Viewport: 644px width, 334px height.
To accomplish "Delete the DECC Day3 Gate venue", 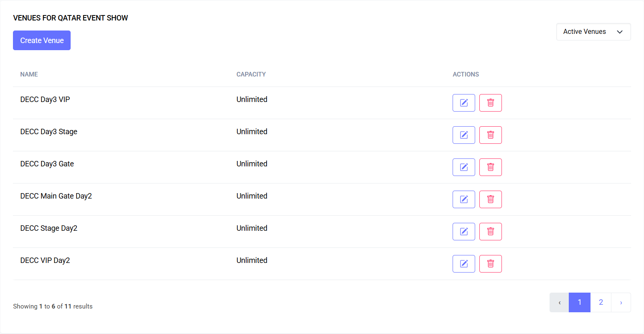I will coord(490,167).
